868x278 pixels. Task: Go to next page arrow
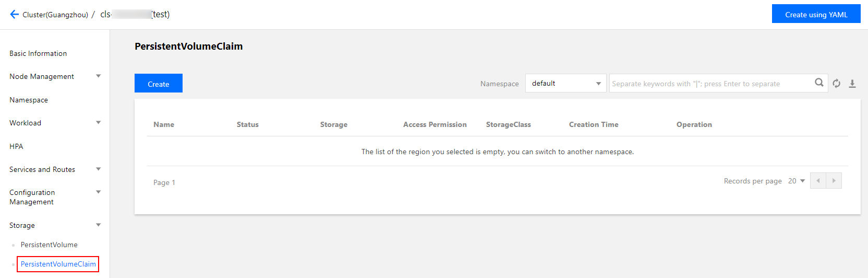click(834, 181)
